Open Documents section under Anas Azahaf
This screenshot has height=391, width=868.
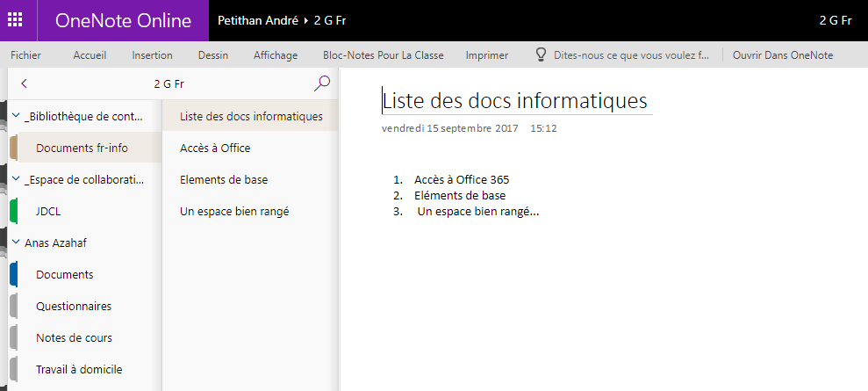point(65,275)
